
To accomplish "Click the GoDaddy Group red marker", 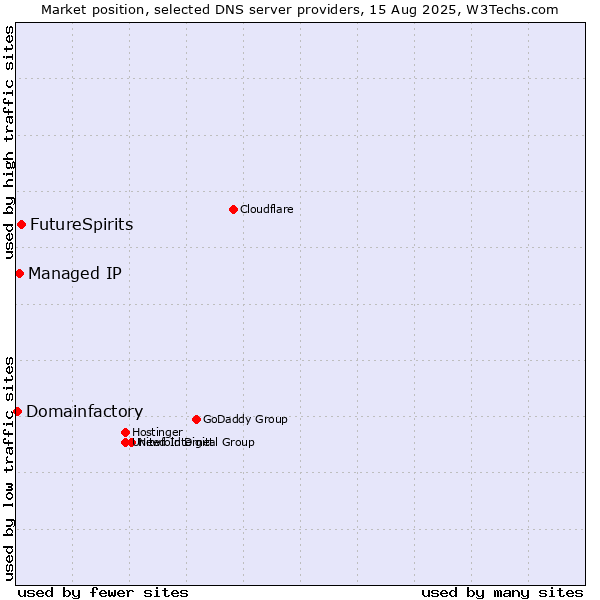I will tap(196, 419).
